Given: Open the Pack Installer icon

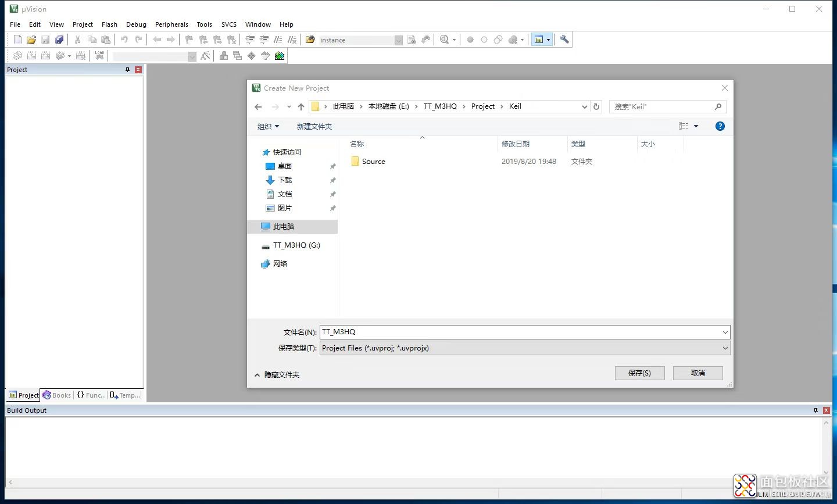Looking at the screenshot, I should tap(280, 56).
